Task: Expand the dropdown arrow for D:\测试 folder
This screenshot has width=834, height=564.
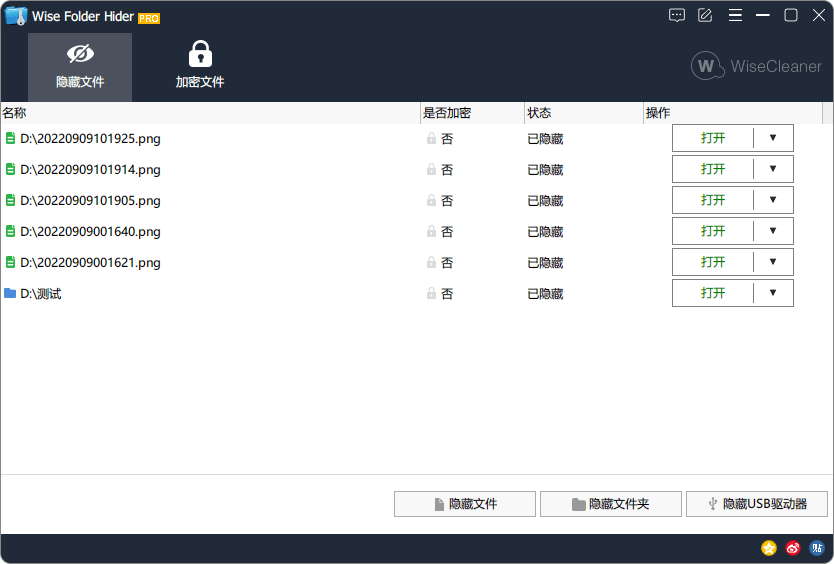Action: 773,293
